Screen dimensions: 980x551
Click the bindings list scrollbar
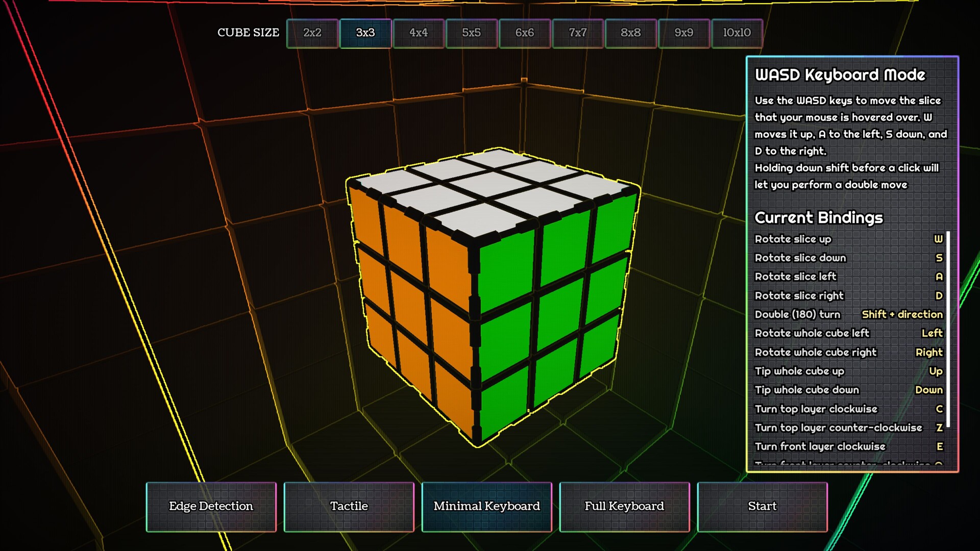[x=948, y=329]
